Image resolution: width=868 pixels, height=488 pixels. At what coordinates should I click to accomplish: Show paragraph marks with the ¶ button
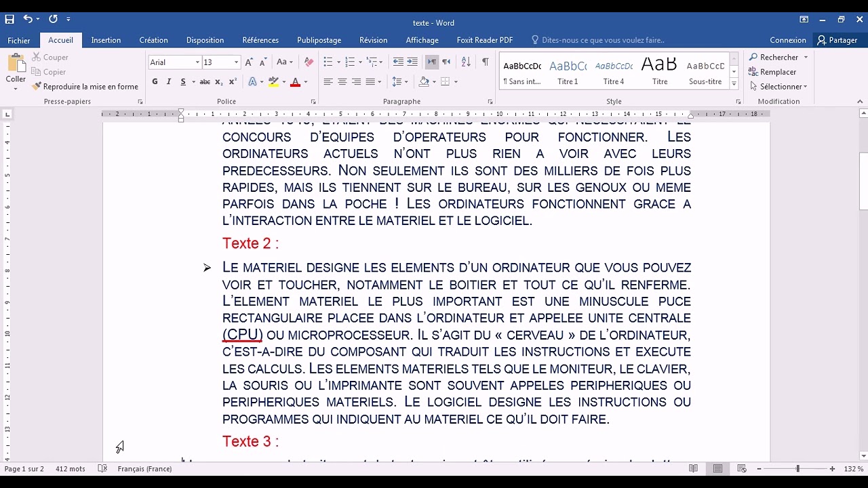pos(486,62)
